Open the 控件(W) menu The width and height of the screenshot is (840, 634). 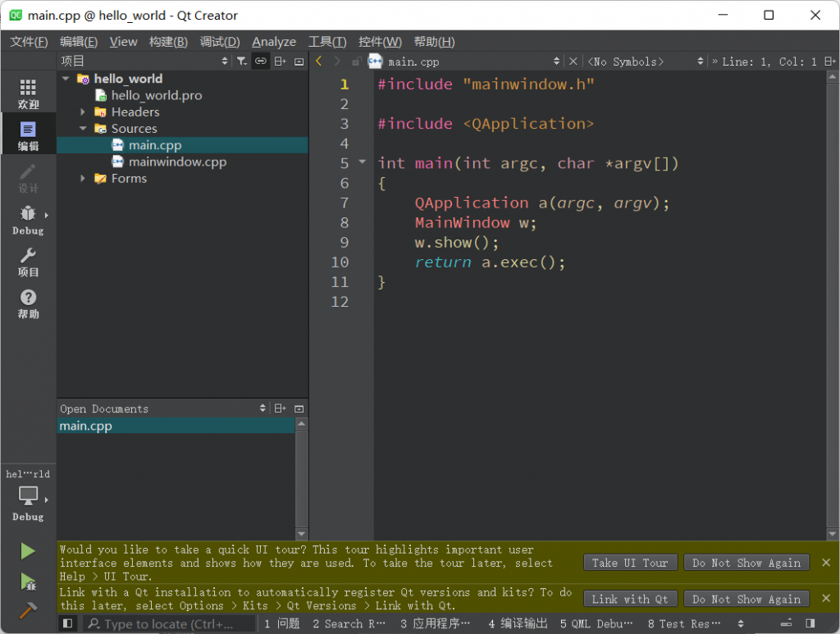coord(380,42)
